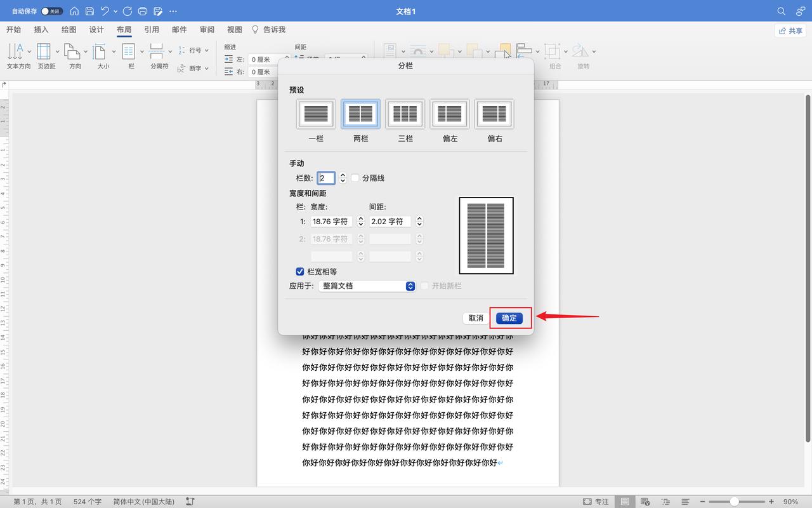Expand the Columns ribbon dropdown arrow
Viewport: 812px width, 508px height.
tap(141, 51)
